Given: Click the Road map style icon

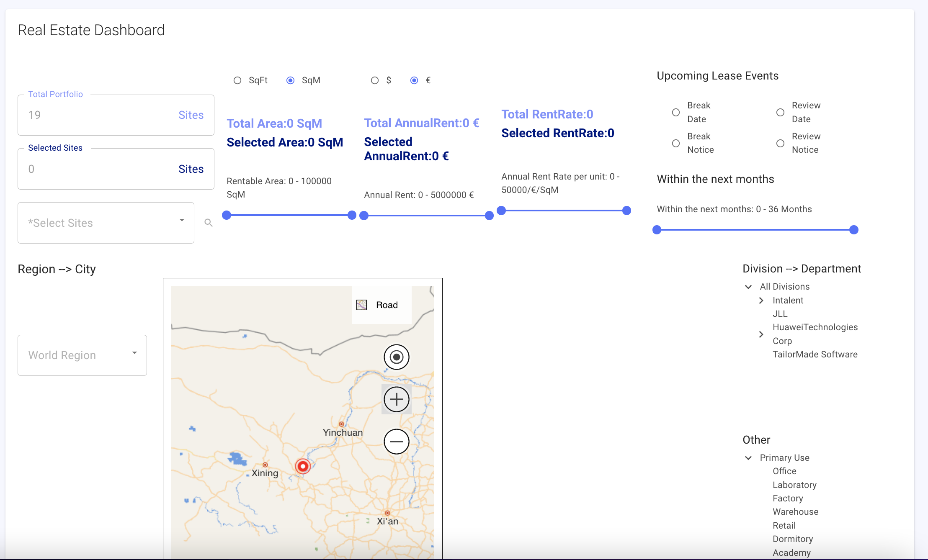Looking at the screenshot, I should point(361,305).
